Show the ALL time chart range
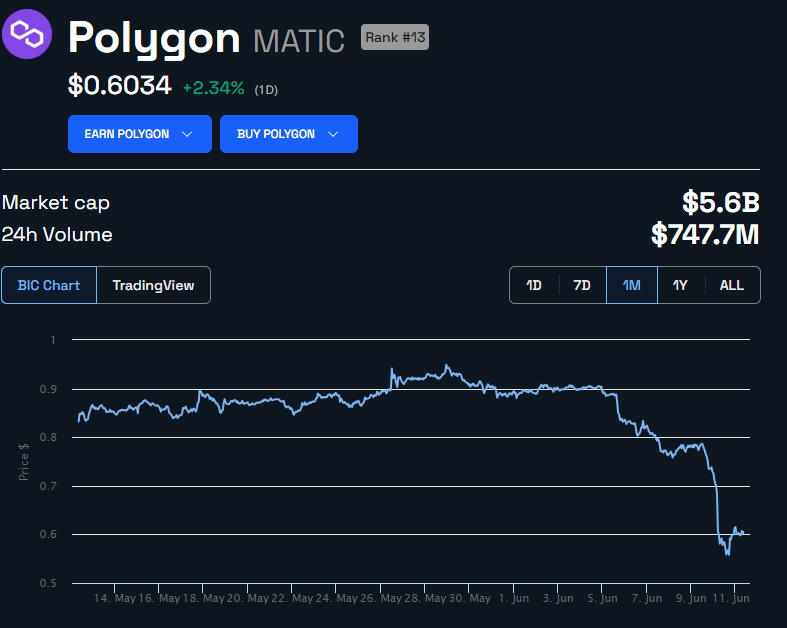 (x=732, y=285)
